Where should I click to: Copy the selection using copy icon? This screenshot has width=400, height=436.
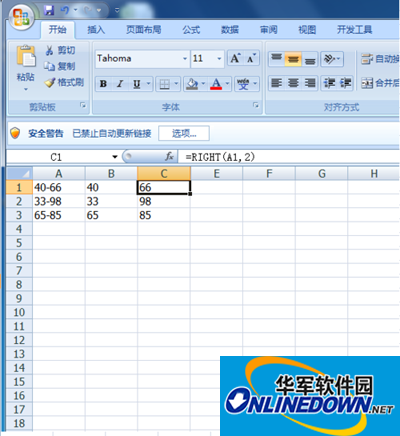[49, 66]
